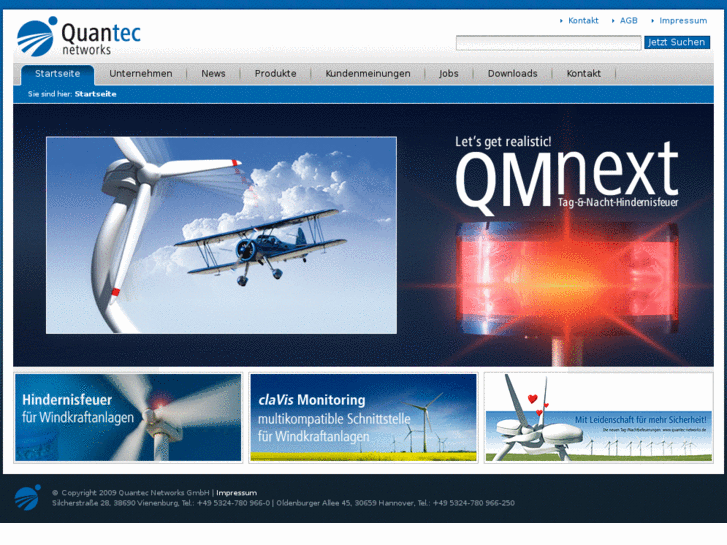This screenshot has height=545, width=727.
Task: Open the Unternehmen menu item
Action: [140, 74]
